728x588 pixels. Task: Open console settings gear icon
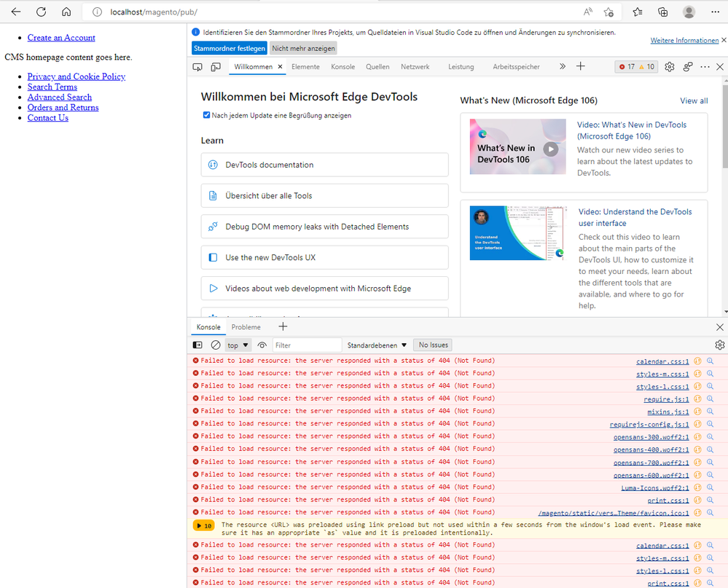tap(719, 345)
